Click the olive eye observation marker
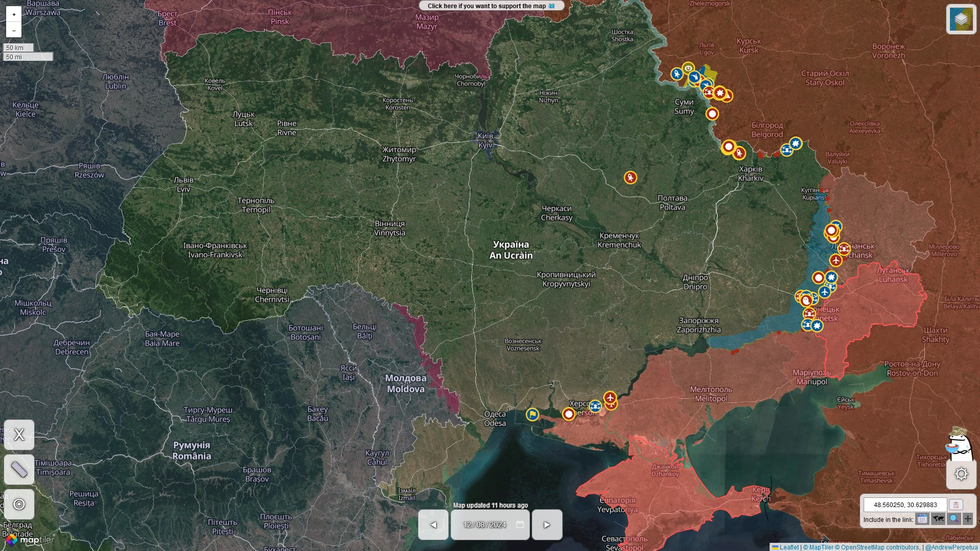The height and width of the screenshot is (551, 980). (688, 68)
